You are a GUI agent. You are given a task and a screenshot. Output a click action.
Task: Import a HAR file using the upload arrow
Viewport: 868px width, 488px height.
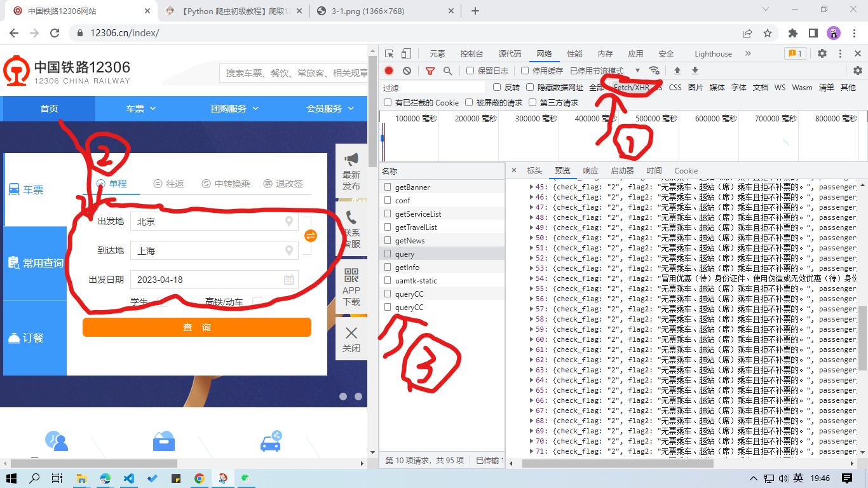pos(677,71)
